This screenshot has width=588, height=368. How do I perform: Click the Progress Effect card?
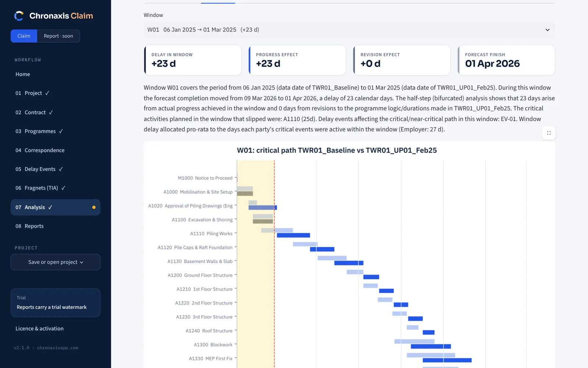(297, 60)
